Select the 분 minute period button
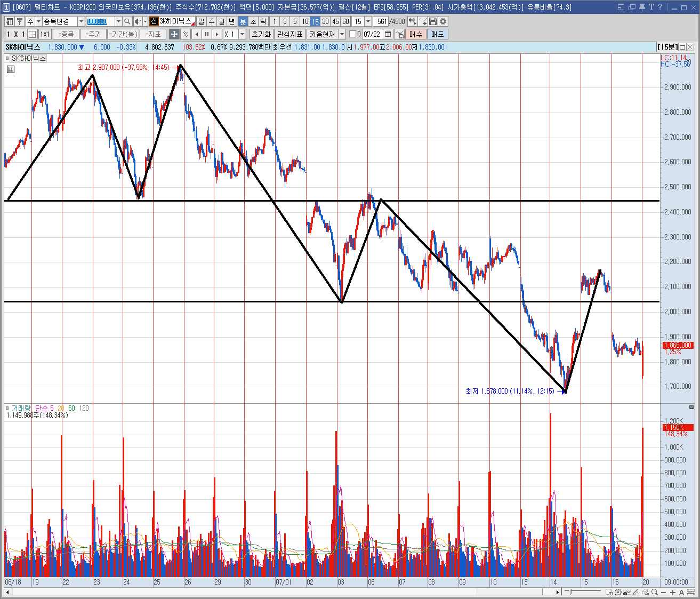700x599 pixels. [243, 21]
